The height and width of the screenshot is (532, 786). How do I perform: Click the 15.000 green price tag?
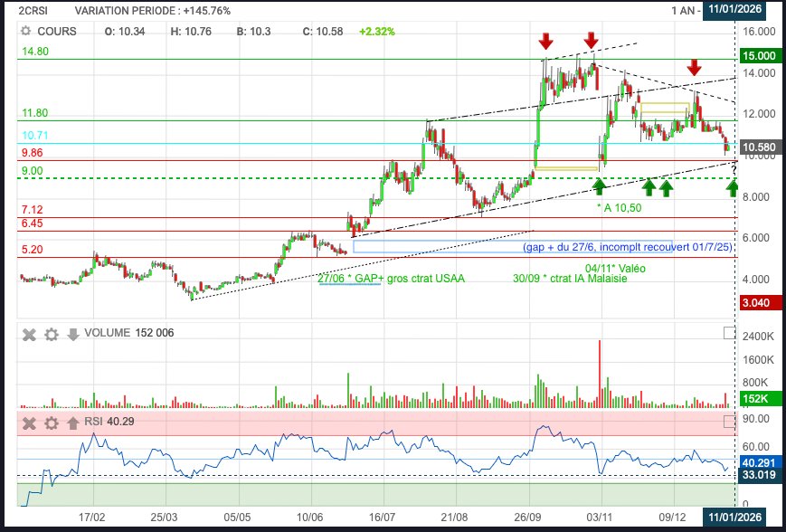[759, 56]
